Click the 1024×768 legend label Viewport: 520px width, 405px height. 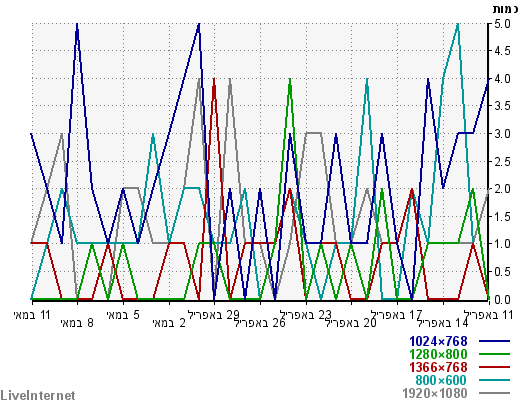tap(438, 341)
